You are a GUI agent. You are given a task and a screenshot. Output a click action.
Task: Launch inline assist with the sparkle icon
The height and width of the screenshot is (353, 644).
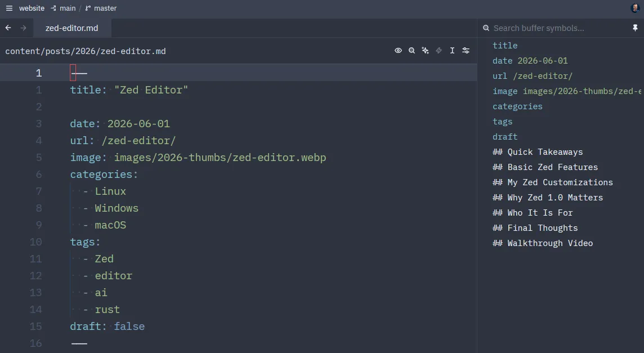(425, 51)
